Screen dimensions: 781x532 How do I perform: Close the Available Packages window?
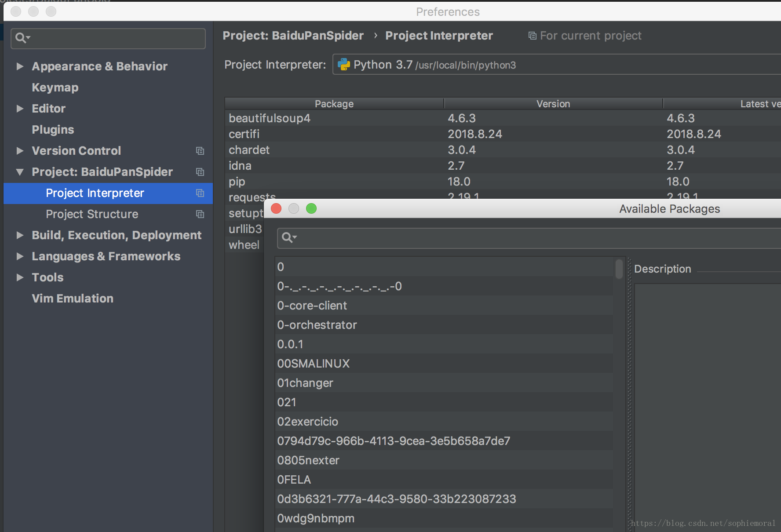(276, 208)
